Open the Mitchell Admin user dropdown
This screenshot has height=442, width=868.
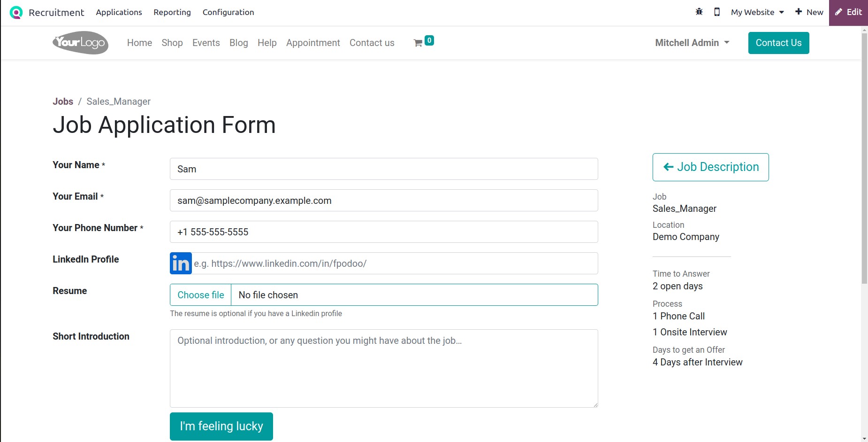coord(692,43)
